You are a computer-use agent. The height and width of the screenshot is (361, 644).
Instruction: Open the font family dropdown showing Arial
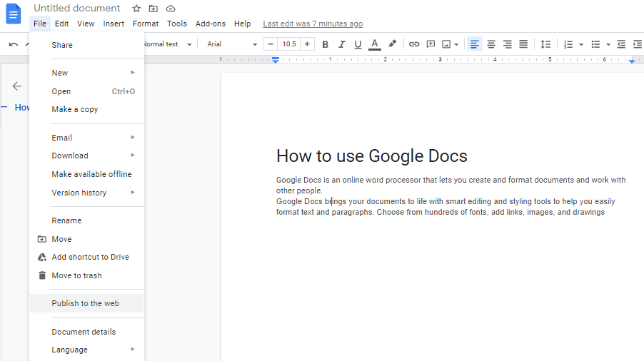click(x=231, y=44)
